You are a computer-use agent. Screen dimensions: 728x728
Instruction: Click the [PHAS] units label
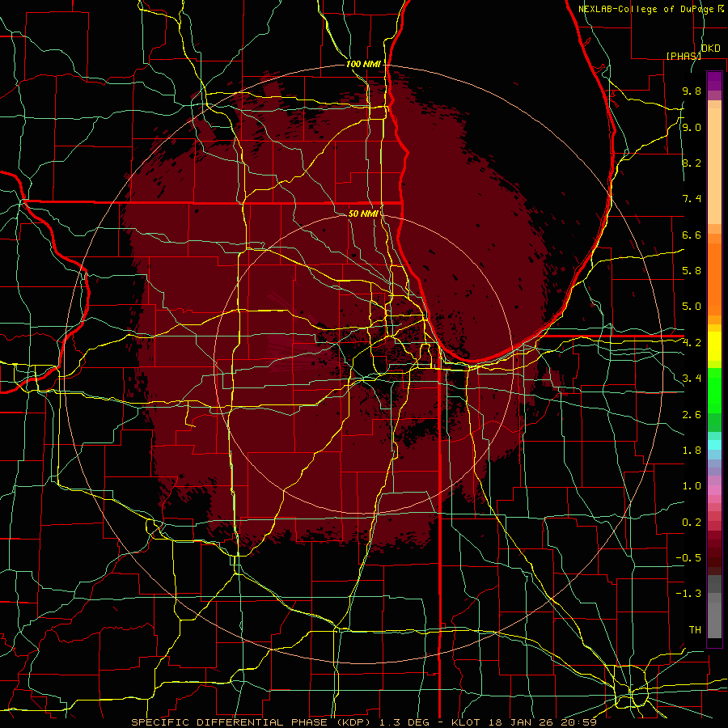[x=684, y=56]
